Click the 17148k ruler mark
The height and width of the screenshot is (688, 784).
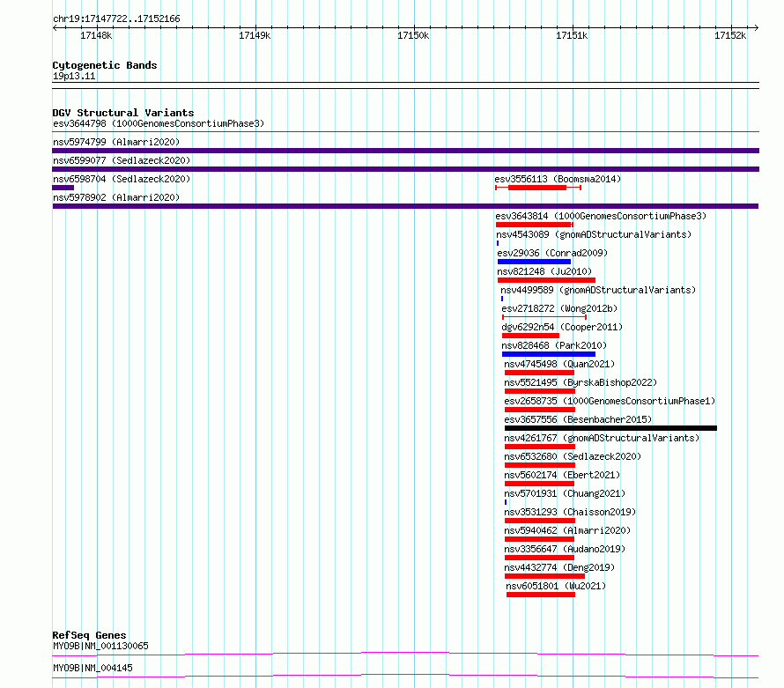coord(96,35)
